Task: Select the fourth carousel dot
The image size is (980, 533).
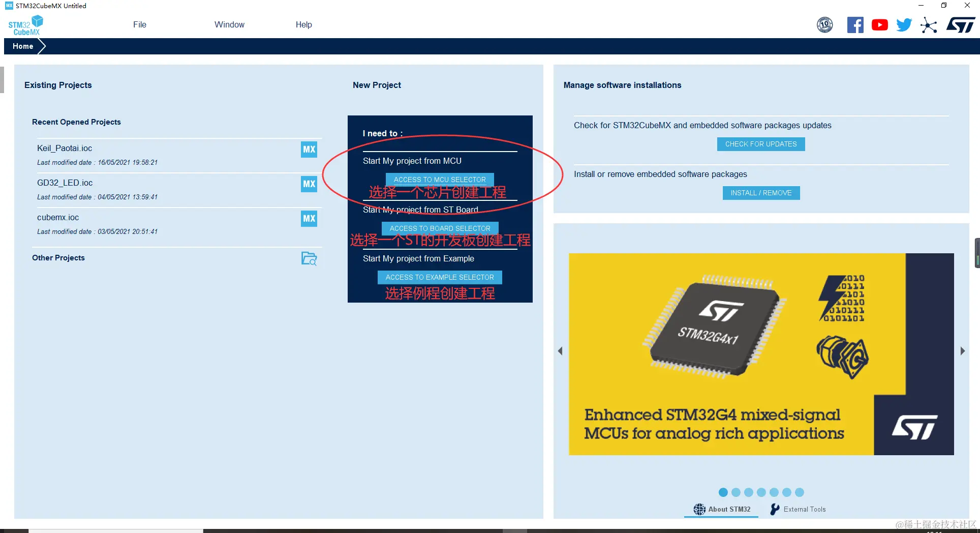Action: point(761,492)
